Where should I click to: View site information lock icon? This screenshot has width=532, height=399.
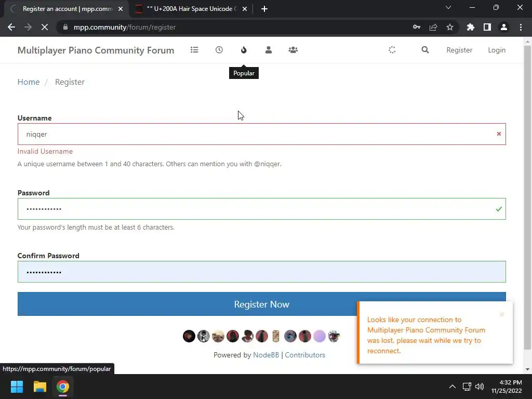65,27
